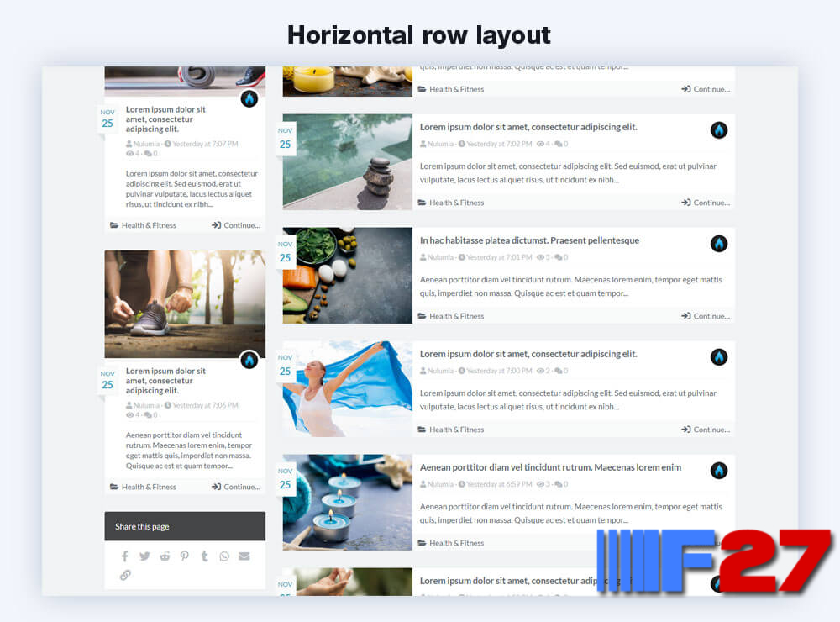
Task: Click flame icon beside Aenean porttitor 6:59 PM title
Action: pos(719,470)
